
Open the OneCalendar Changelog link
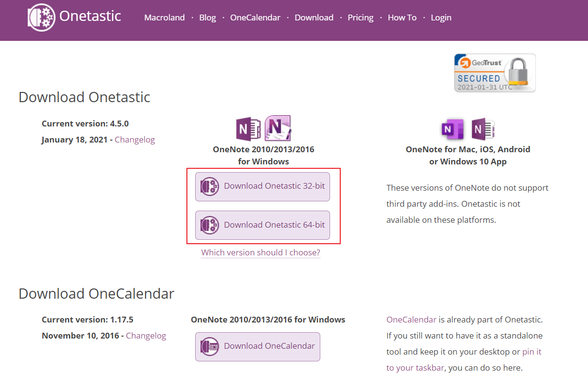click(x=146, y=336)
